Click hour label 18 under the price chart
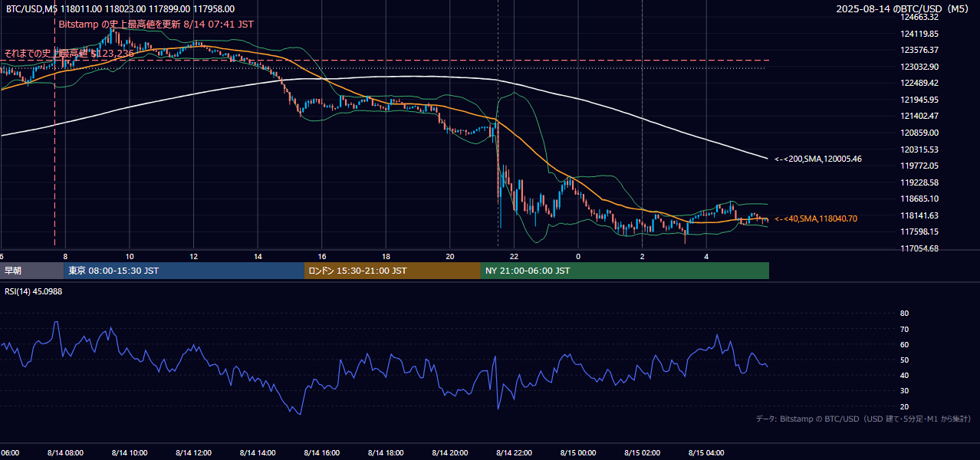 [386, 257]
